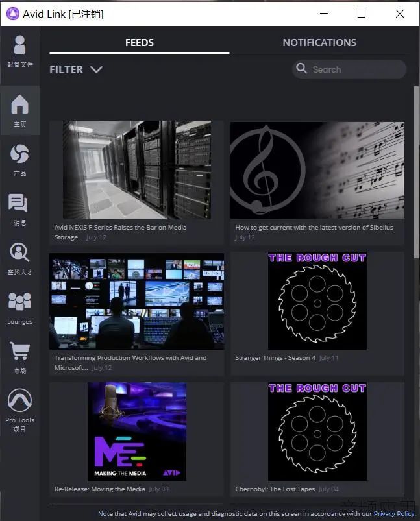Open the Find Talent magnifier icon
Image resolution: width=420 pixels, height=521 pixels.
pos(19,252)
